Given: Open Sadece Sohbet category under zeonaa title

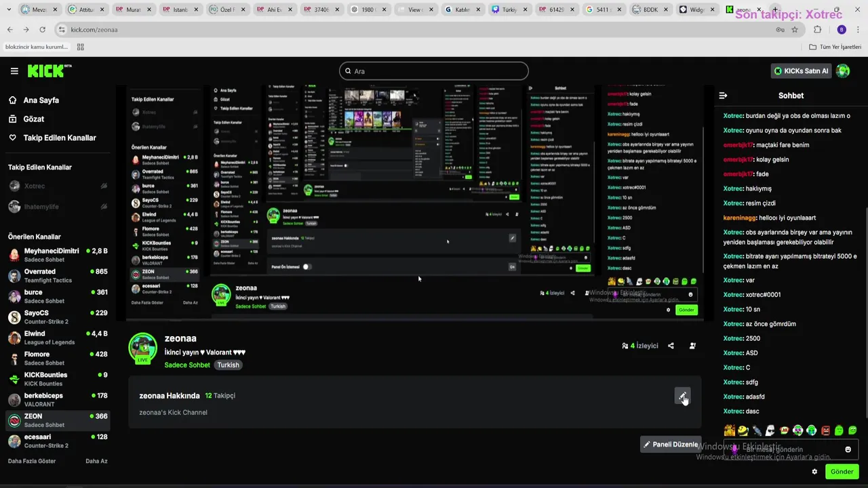Looking at the screenshot, I should point(187,365).
